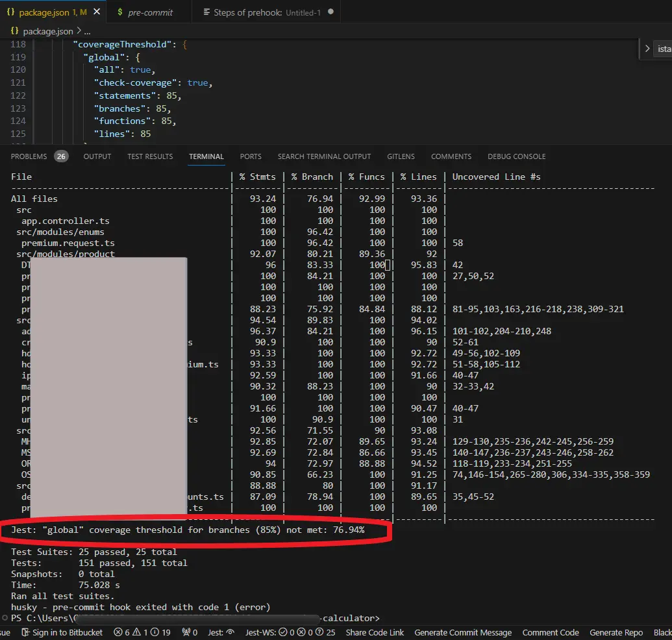This screenshot has width=672, height=640.
Task: Click the text-file icon on Steps of prehook tab
Action: 206,12
